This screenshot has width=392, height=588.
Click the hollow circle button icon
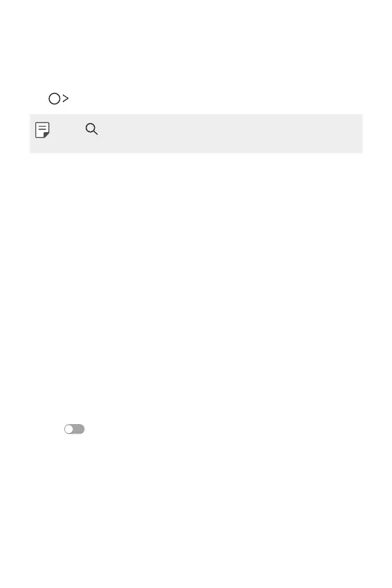(55, 99)
